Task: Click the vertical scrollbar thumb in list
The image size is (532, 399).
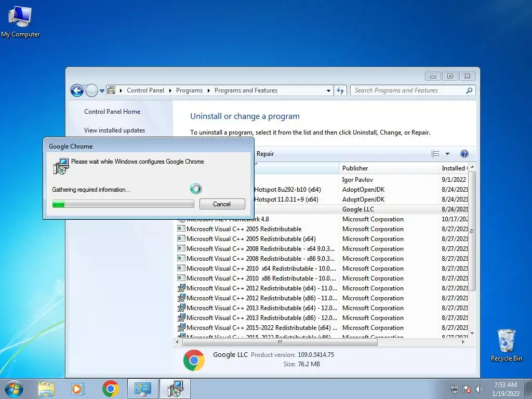Action: tap(472, 231)
